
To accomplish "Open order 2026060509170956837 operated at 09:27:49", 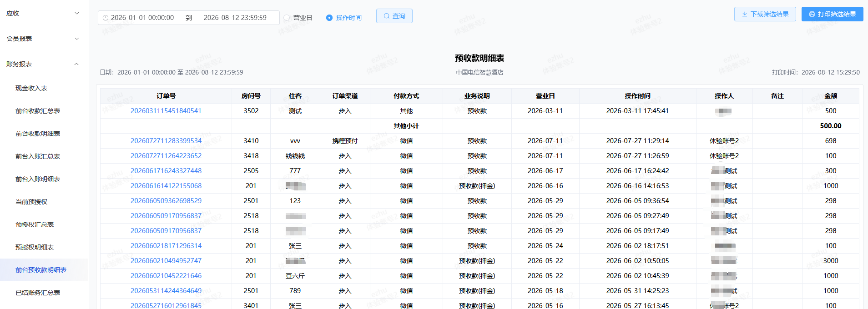I will [166, 216].
